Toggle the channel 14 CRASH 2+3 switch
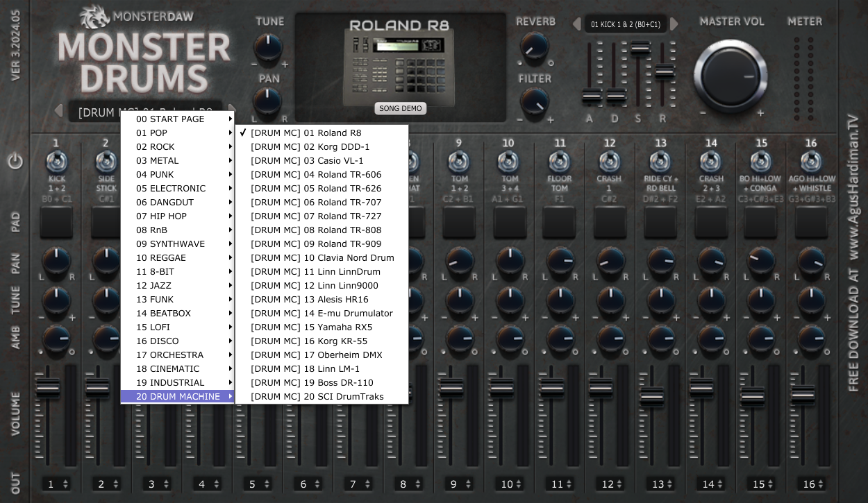Image resolution: width=868 pixels, height=503 pixels. pyautogui.click(x=711, y=162)
